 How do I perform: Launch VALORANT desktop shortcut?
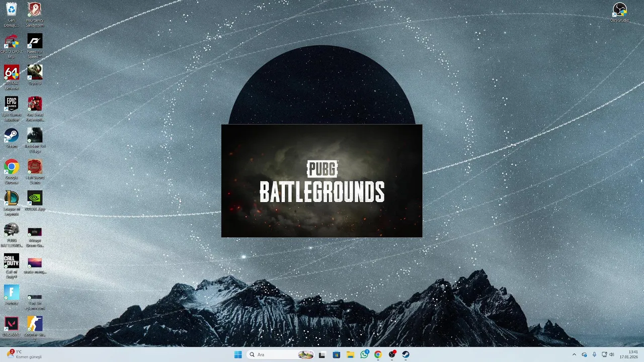coord(11,326)
